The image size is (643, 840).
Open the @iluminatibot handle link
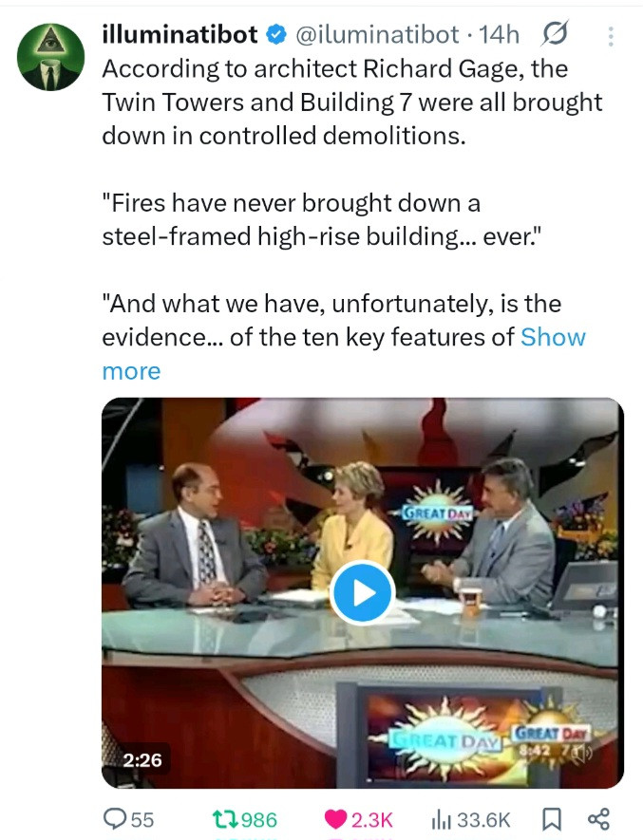coord(377,35)
